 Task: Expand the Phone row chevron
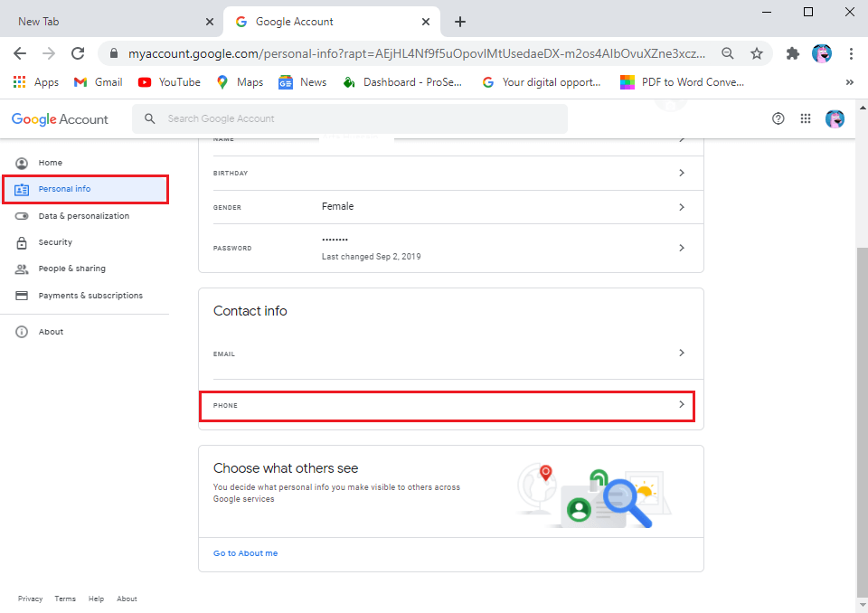(682, 405)
